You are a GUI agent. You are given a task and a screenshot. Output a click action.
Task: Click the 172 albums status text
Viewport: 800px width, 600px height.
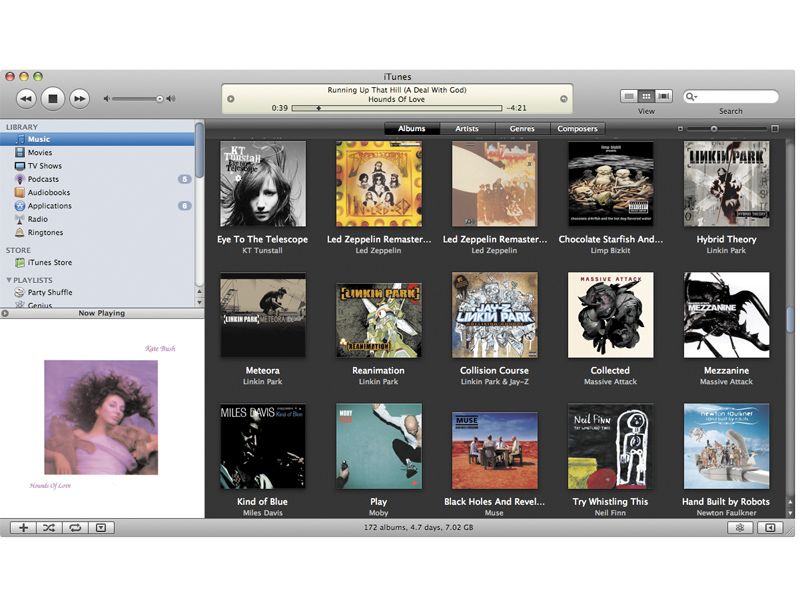click(x=418, y=527)
